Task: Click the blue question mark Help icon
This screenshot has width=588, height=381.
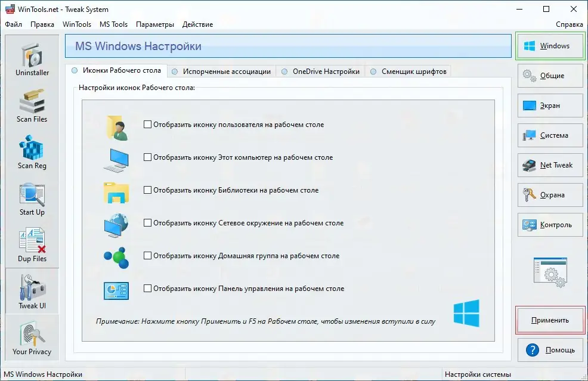Action: [532, 350]
